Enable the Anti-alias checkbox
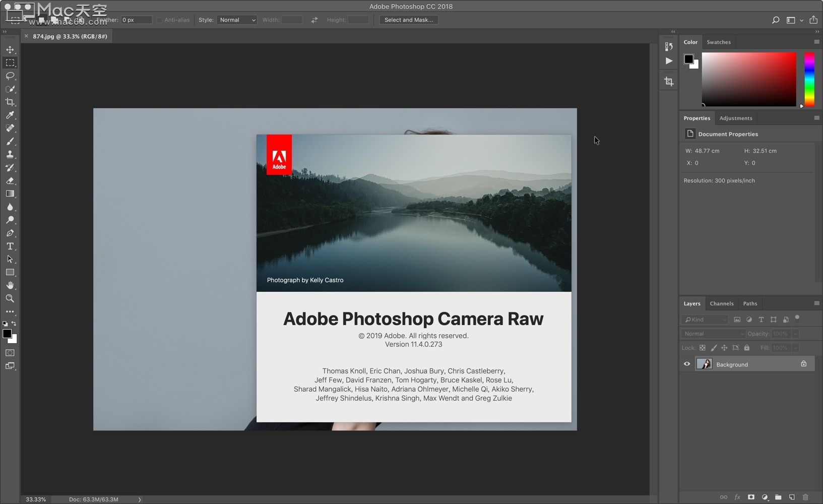Screen dimensions: 823x504 [x=160, y=20]
